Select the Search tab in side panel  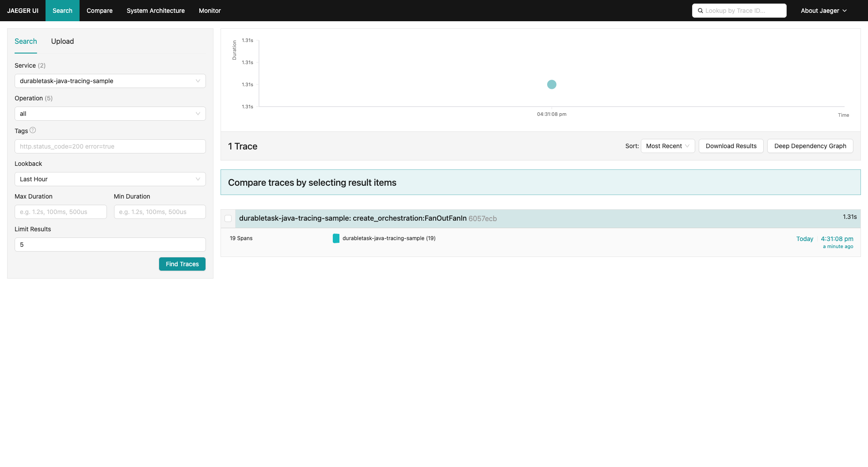pos(26,41)
